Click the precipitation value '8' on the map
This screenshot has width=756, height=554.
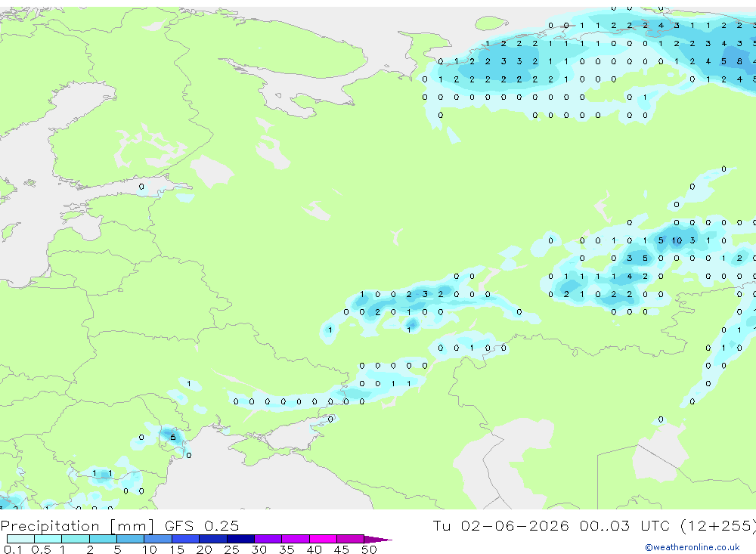pos(739,61)
